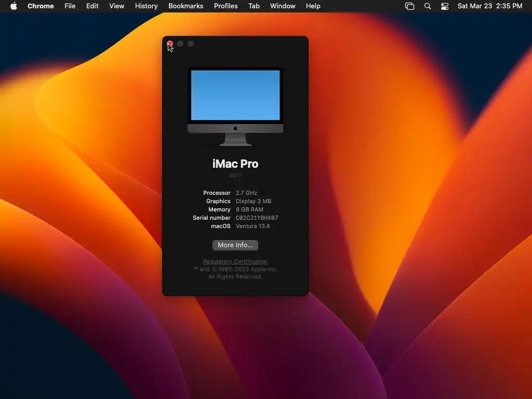Screen dimensions: 532x399
Task: Open the History menu
Action: [146, 6]
